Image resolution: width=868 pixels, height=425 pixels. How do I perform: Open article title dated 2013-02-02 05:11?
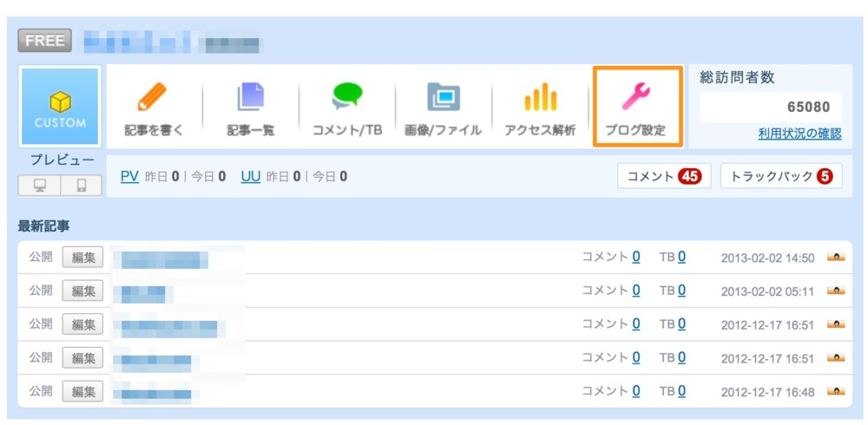[x=141, y=292]
